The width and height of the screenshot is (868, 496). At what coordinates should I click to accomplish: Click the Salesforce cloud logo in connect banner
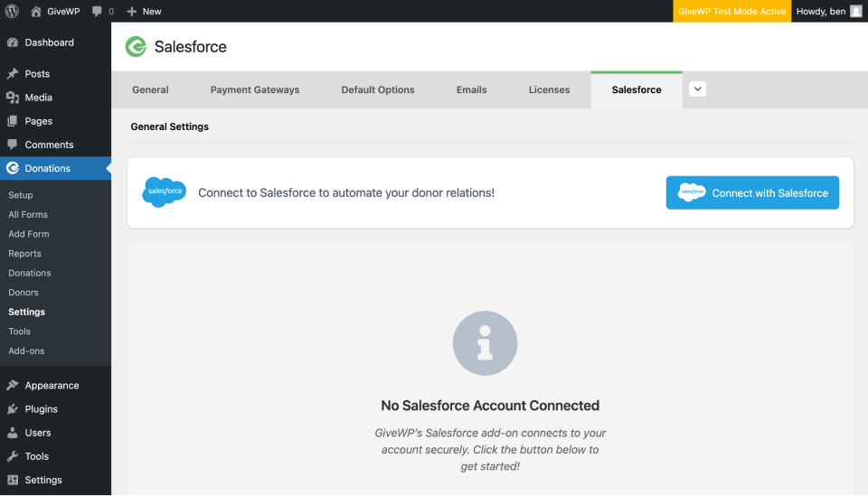click(x=165, y=192)
